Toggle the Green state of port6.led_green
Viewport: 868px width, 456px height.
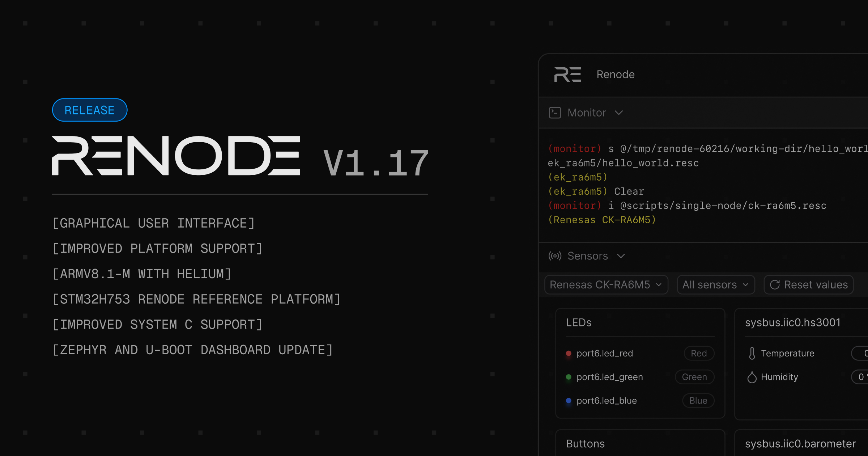click(694, 377)
